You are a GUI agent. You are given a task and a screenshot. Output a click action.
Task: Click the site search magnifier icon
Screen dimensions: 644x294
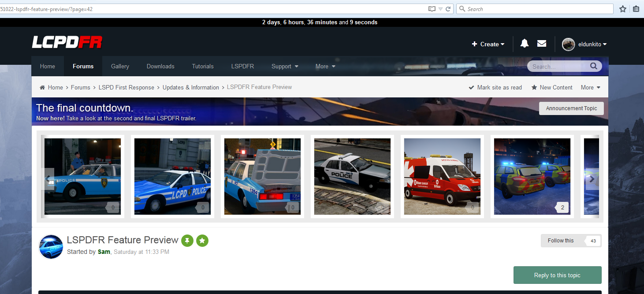point(594,66)
